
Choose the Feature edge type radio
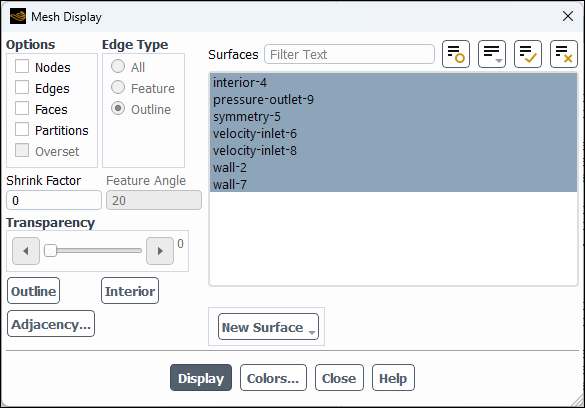118,88
